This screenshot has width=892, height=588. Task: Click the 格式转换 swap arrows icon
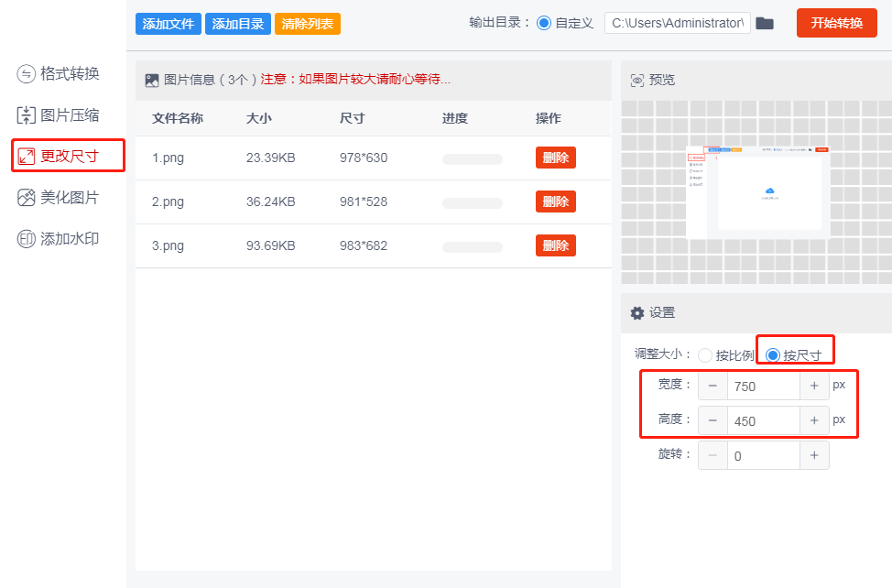pyautogui.click(x=27, y=74)
